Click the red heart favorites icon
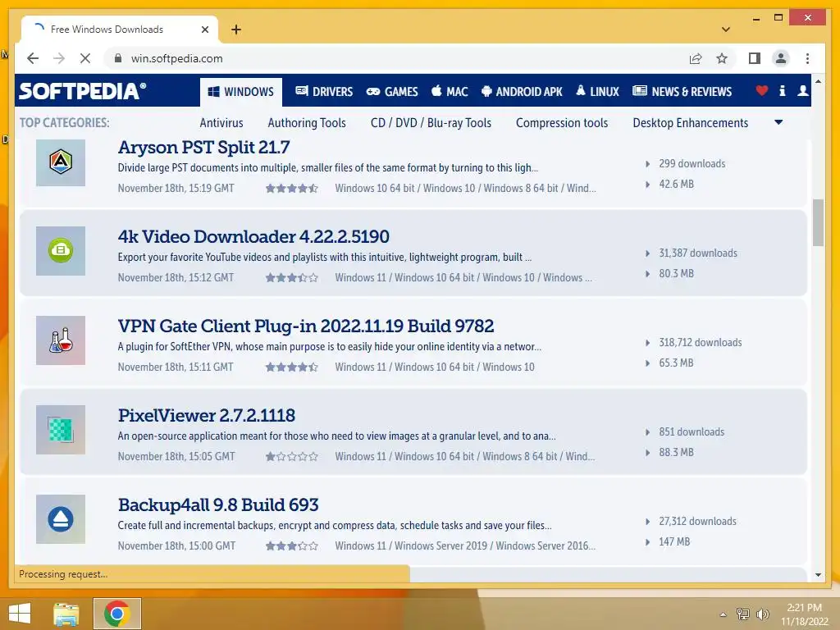 click(762, 91)
